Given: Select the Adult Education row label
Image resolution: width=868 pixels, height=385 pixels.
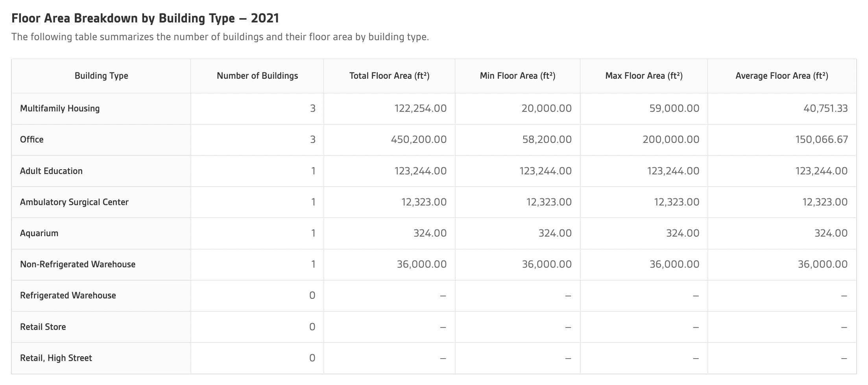Looking at the screenshot, I should (x=51, y=171).
